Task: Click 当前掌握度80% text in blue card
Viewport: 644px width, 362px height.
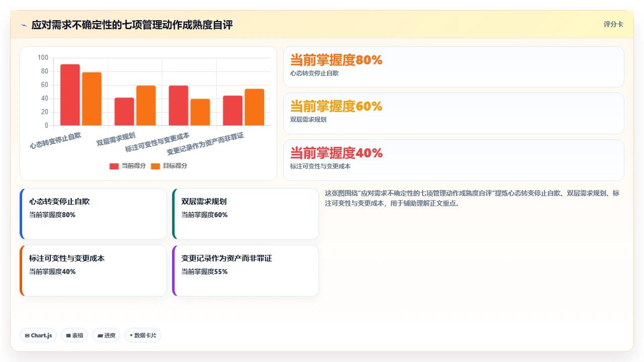Action: (x=52, y=215)
